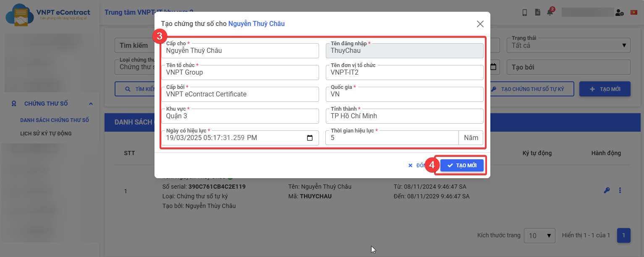
Task: Click serial number 390C761CB4C2E119
Action: (x=217, y=187)
